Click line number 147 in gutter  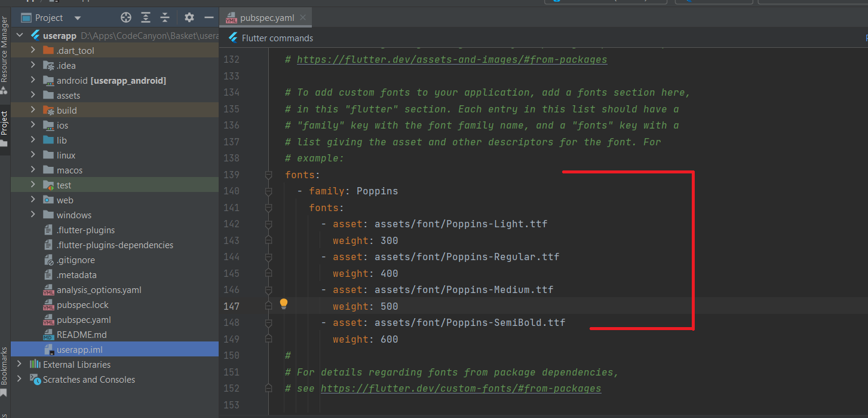coord(231,306)
